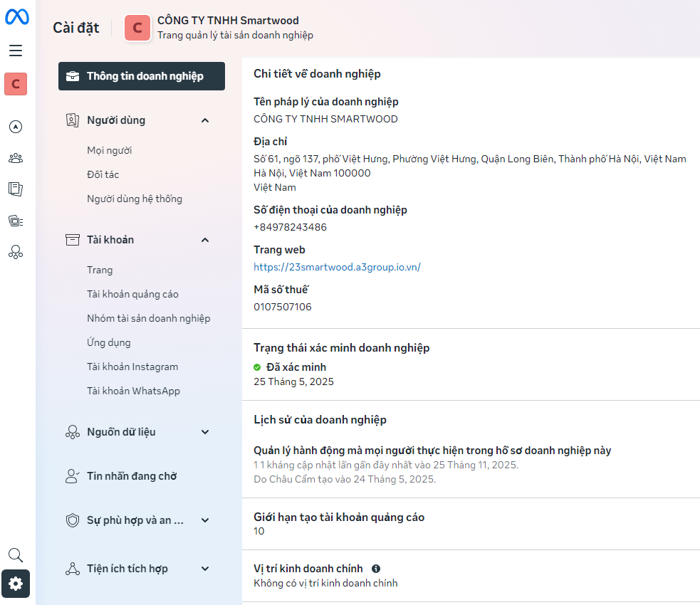Open the hamburger menu icon
The height and width of the screenshot is (605, 700).
point(16,51)
